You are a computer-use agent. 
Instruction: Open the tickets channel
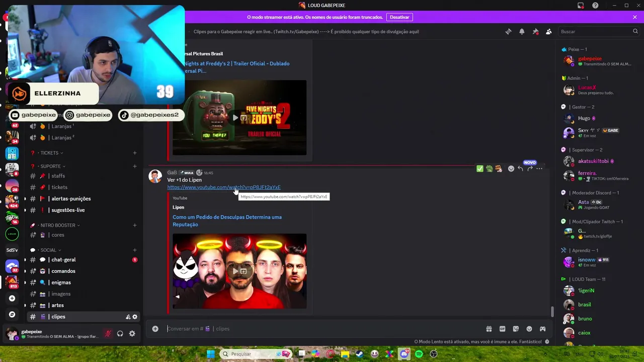tap(83, 187)
